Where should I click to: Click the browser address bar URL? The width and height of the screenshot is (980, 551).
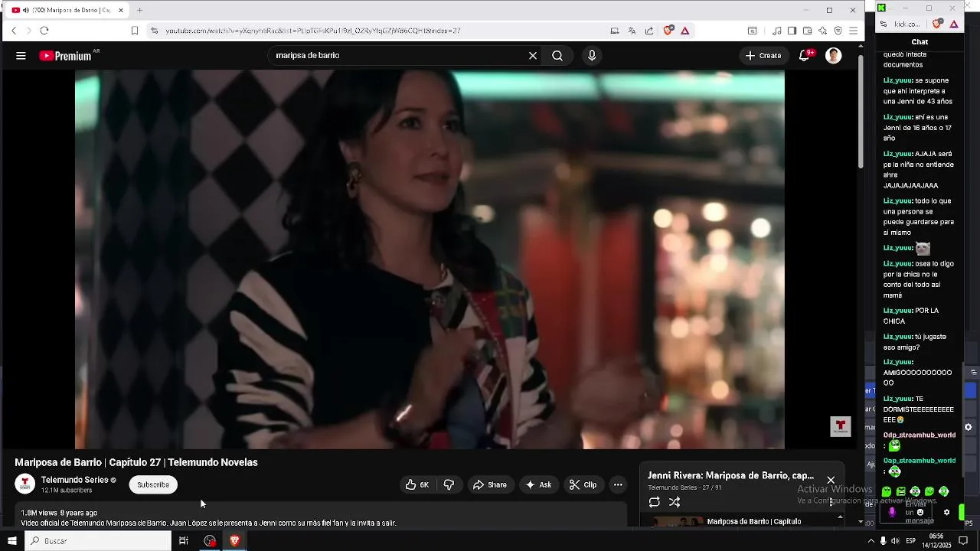pos(313,31)
